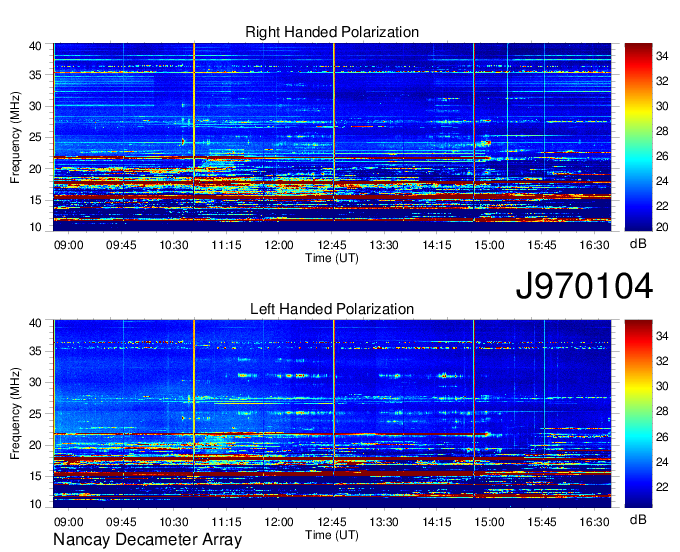Click Time (UT) label under Right Handed plot
Screen dimensions: 680x552
point(332,258)
